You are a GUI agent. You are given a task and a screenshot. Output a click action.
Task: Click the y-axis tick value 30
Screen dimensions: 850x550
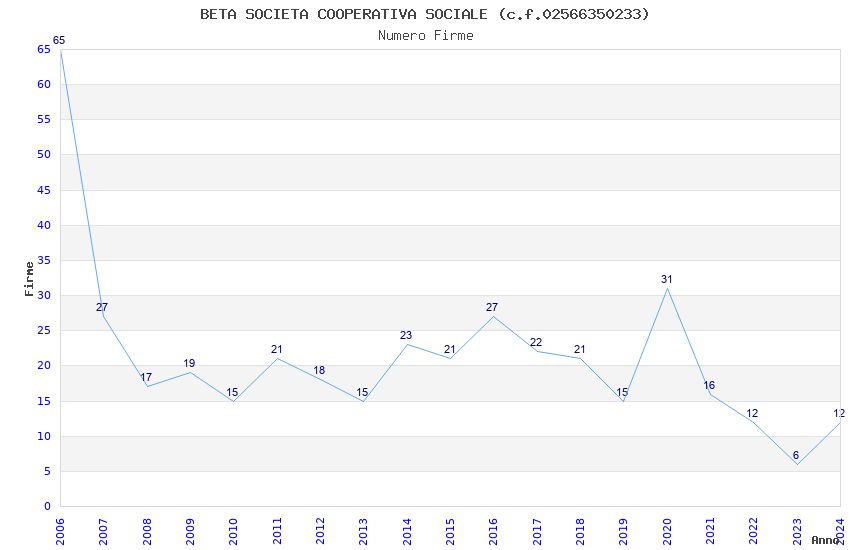coord(44,296)
